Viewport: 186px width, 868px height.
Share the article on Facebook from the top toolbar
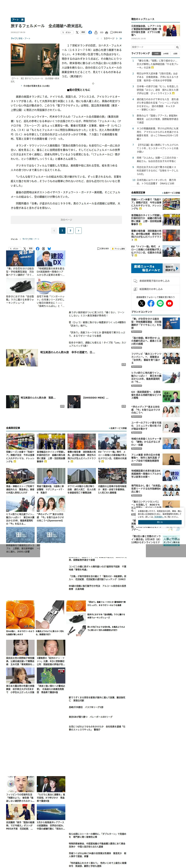click(x=90, y=32)
